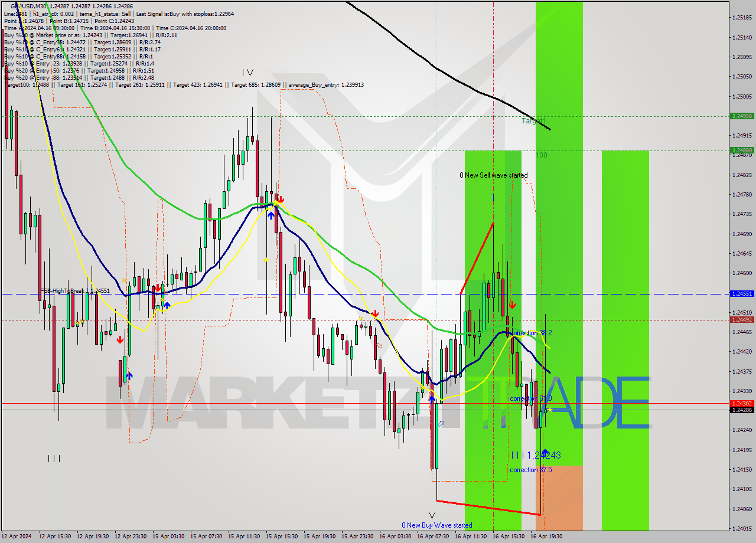Select the '0 New Sell wave started' label
The image size is (756, 543).
[494, 175]
